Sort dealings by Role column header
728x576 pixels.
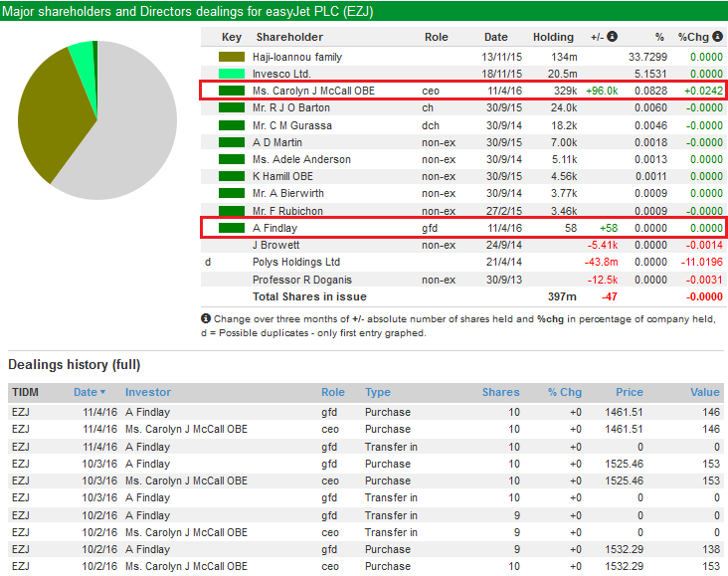point(333,392)
